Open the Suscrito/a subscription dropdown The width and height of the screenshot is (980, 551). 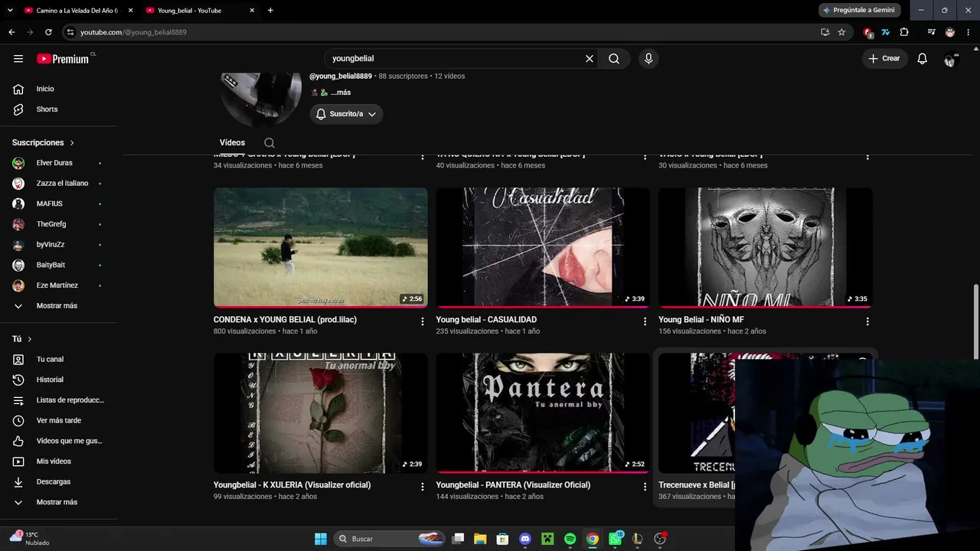point(346,114)
